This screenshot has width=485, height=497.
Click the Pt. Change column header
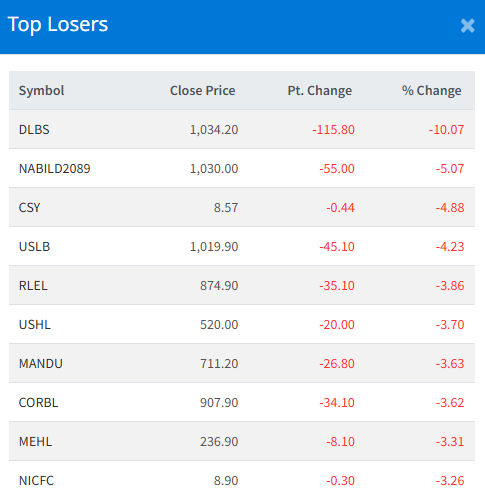[320, 91]
